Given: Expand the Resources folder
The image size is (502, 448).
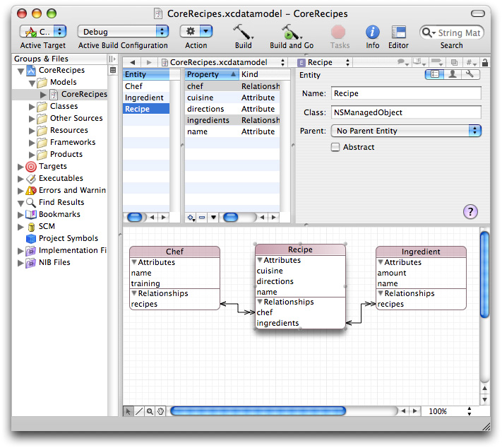Looking at the screenshot, I should coord(32,131).
